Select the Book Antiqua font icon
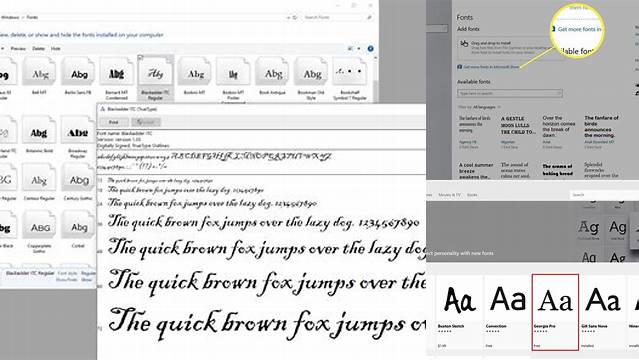This screenshot has height=360, width=639. point(272,74)
